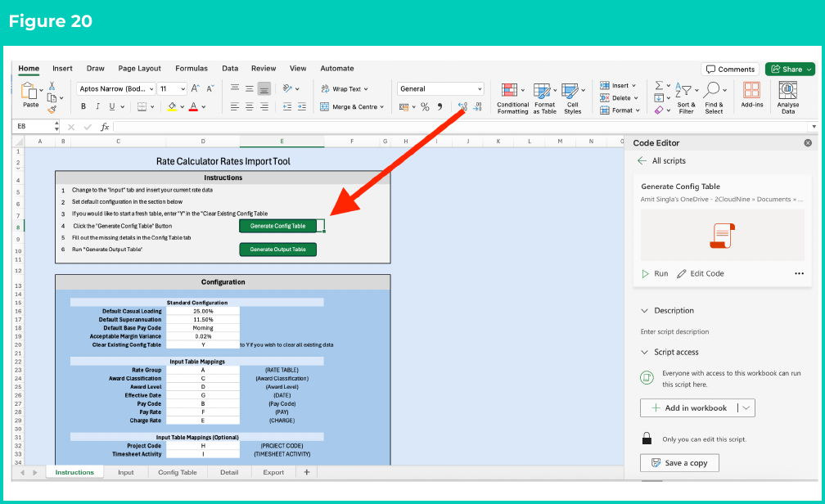Viewport: 825px width, 504px height.
Task: Open the font name dropdown Aptos Narrow
Action: pos(115,89)
